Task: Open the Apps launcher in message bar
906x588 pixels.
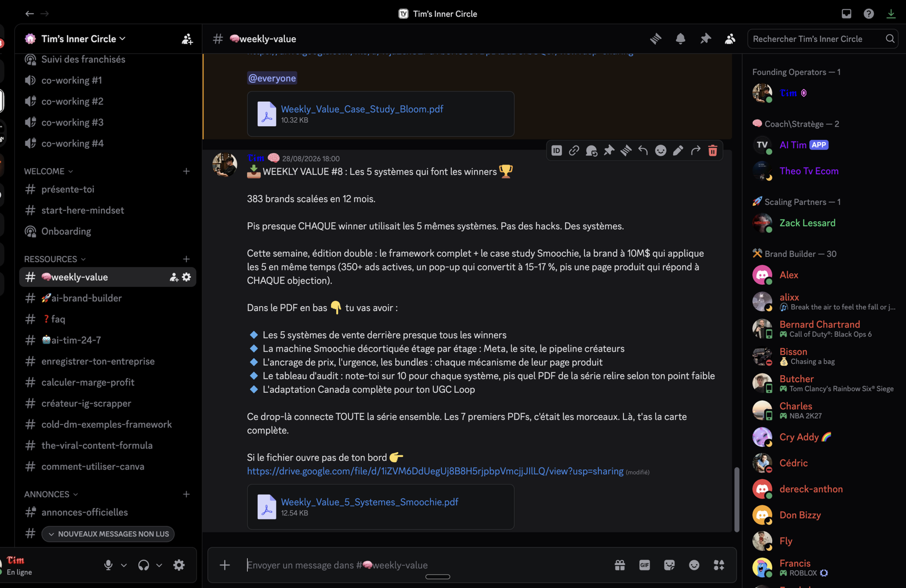Action: [x=719, y=565]
